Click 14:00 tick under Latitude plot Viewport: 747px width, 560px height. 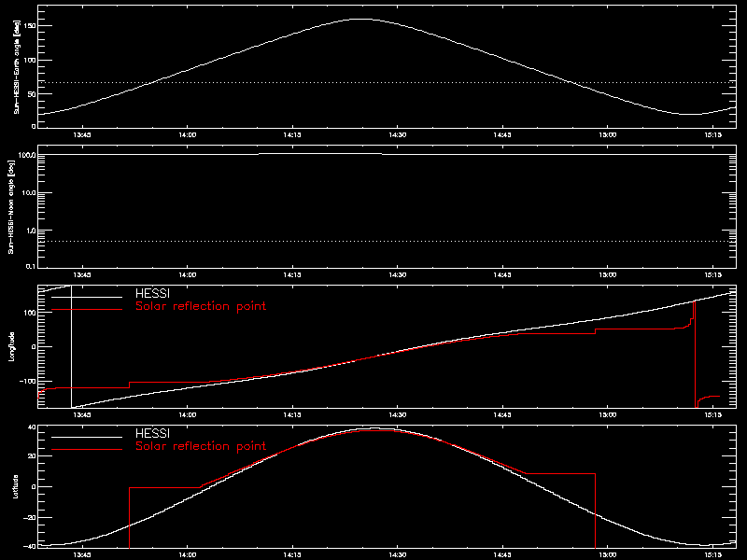point(188,555)
